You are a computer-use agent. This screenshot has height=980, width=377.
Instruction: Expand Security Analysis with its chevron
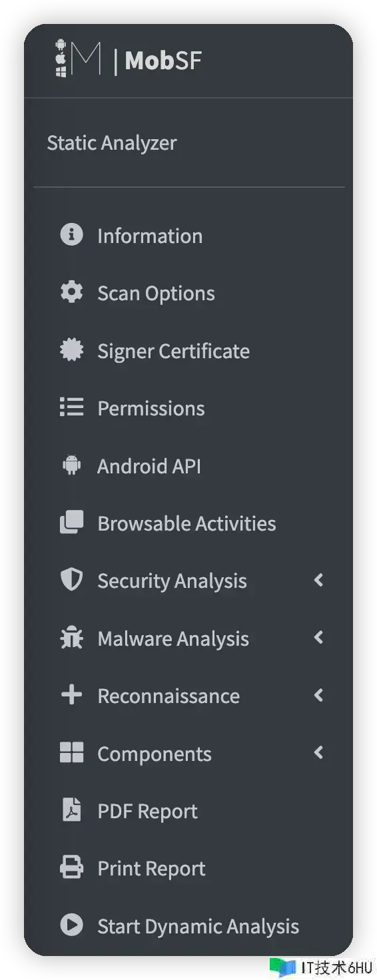[318, 580]
